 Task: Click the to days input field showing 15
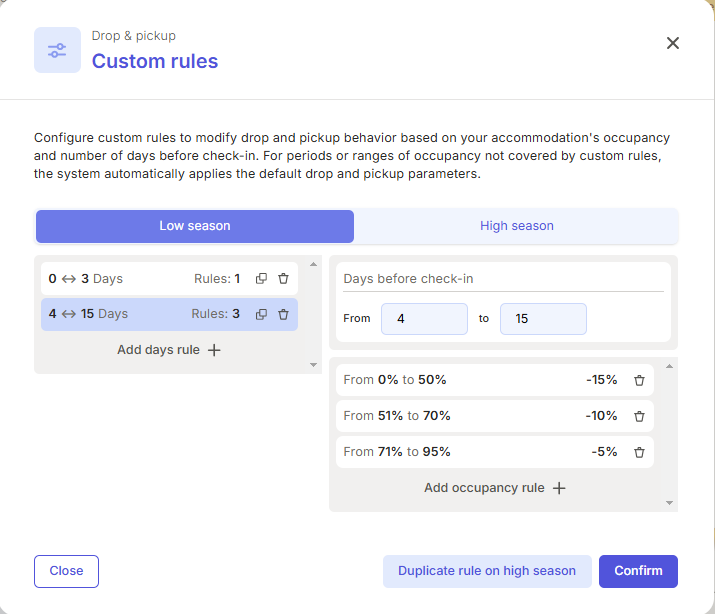543,319
